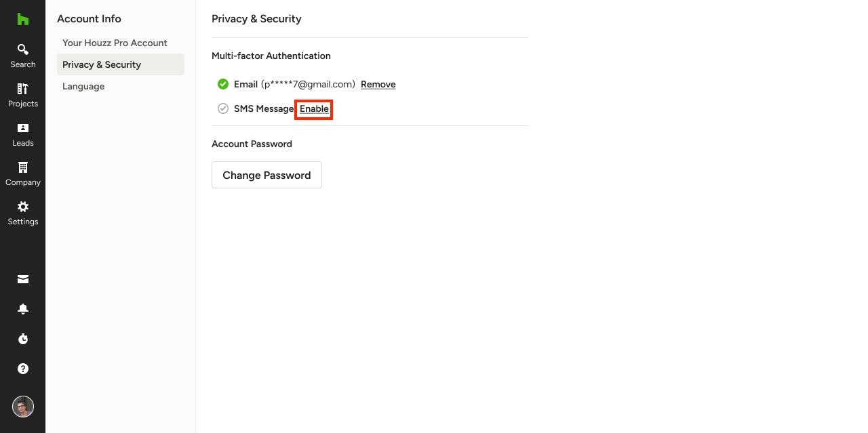Click the user profile avatar
Screen dimensions: 868x433
tap(22, 407)
